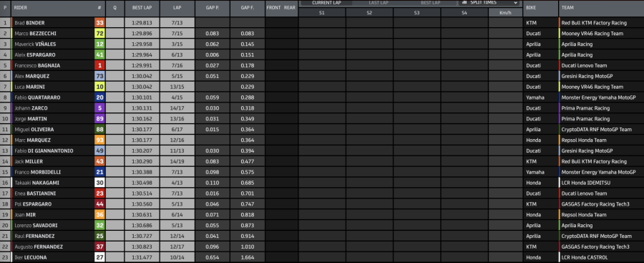Click the orange number 93 badge for Marquez

pyautogui.click(x=99, y=140)
